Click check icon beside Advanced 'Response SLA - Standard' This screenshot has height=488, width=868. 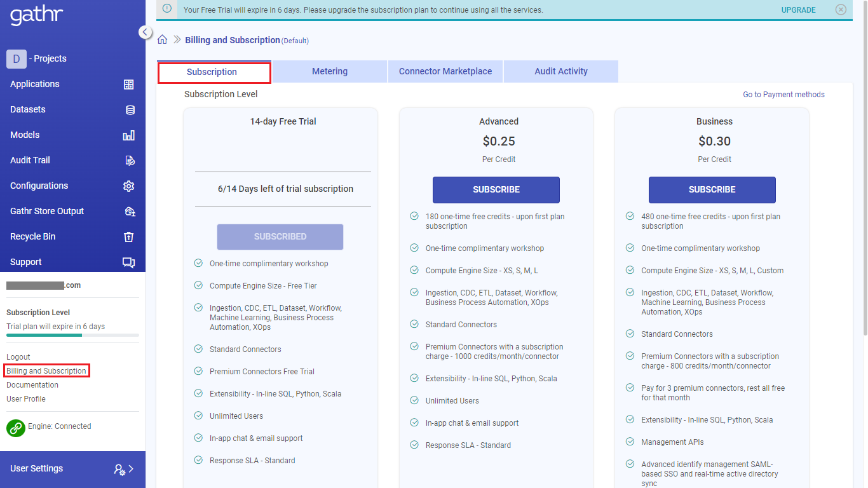tap(414, 445)
